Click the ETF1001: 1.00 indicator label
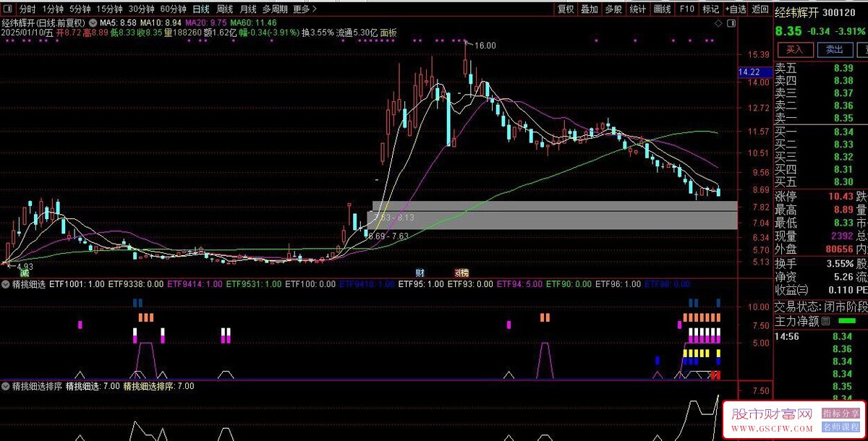 pos(77,285)
